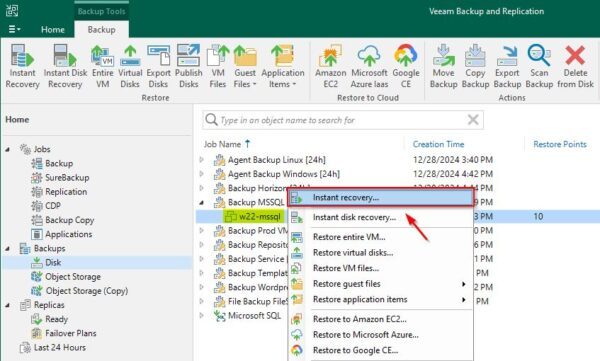Click Export Disks ribbon icon
Viewport: 600px width, 361px height.
[x=158, y=66]
